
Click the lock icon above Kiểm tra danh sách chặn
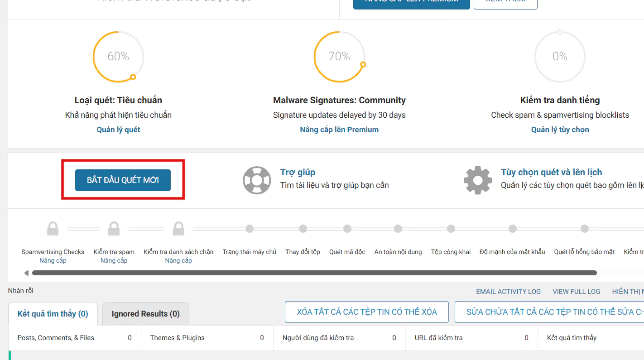click(178, 229)
